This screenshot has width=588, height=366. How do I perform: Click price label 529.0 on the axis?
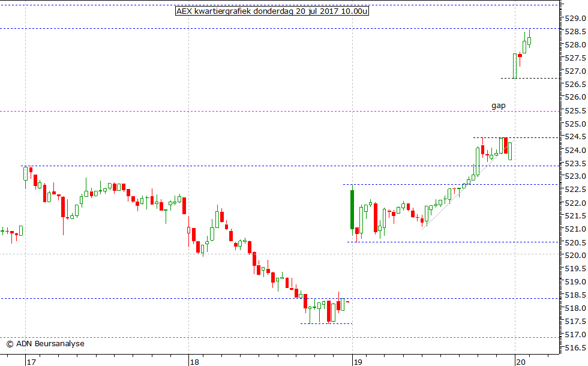point(575,19)
